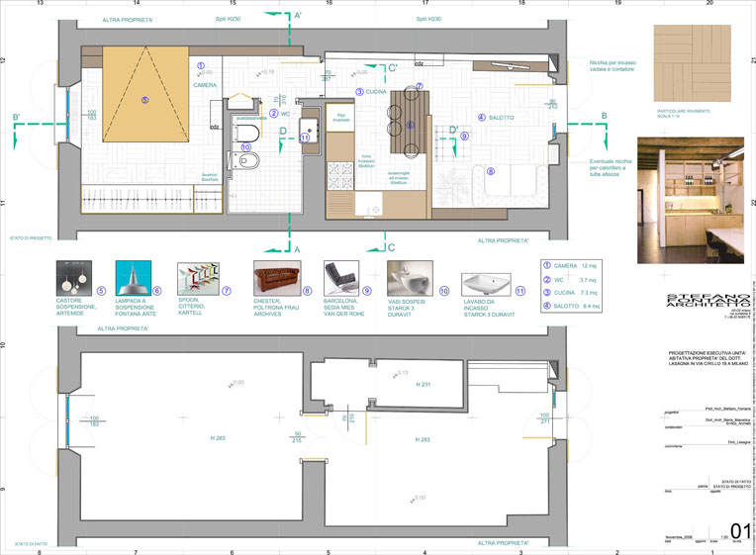Click the CAMERA room label
The width and height of the screenshot is (756, 555).
coord(205,86)
